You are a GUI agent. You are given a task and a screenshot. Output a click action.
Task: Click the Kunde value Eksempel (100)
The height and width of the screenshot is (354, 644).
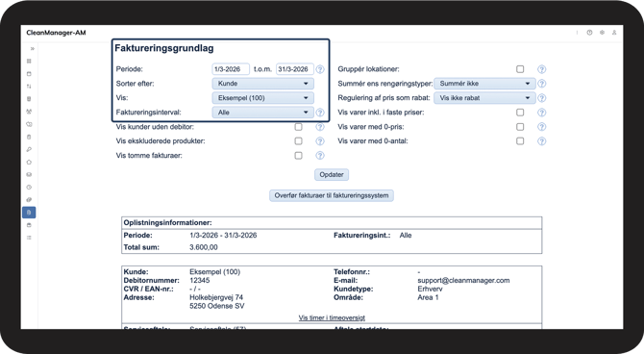[214, 272]
